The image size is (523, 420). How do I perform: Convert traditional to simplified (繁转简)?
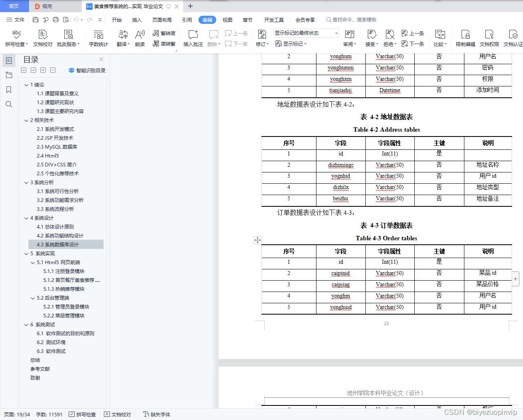[164, 33]
